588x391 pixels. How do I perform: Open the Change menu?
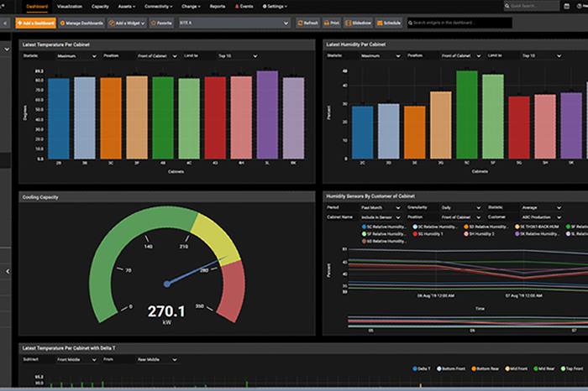click(x=191, y=7)
